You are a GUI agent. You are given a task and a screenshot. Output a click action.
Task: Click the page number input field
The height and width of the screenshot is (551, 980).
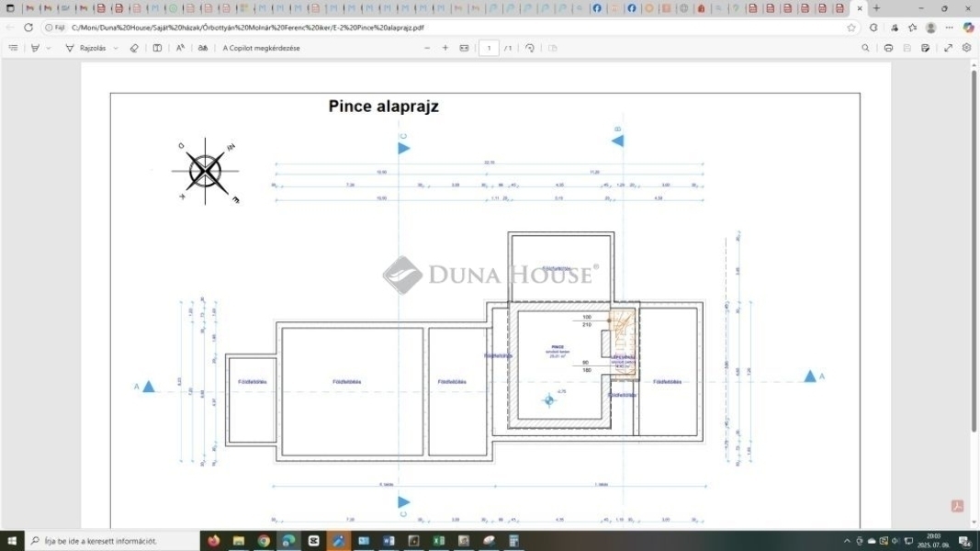[x=489, y=48]
